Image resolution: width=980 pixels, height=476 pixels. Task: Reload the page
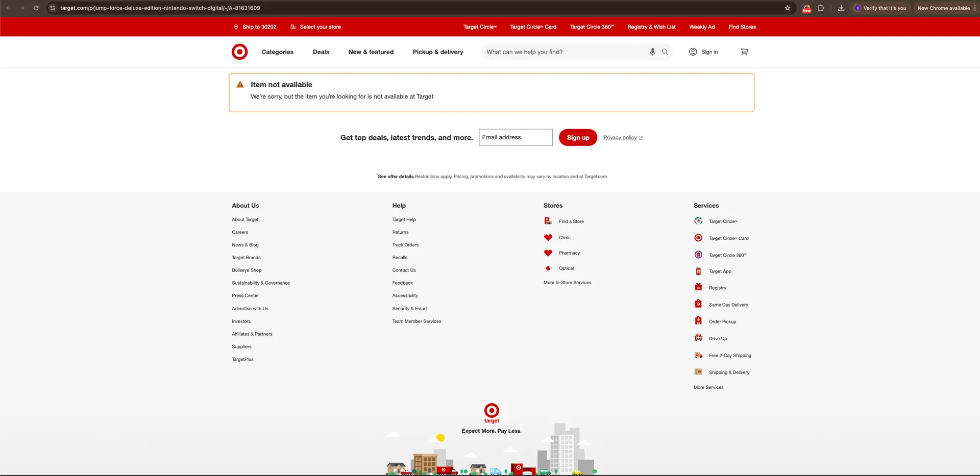pos(36,8)
